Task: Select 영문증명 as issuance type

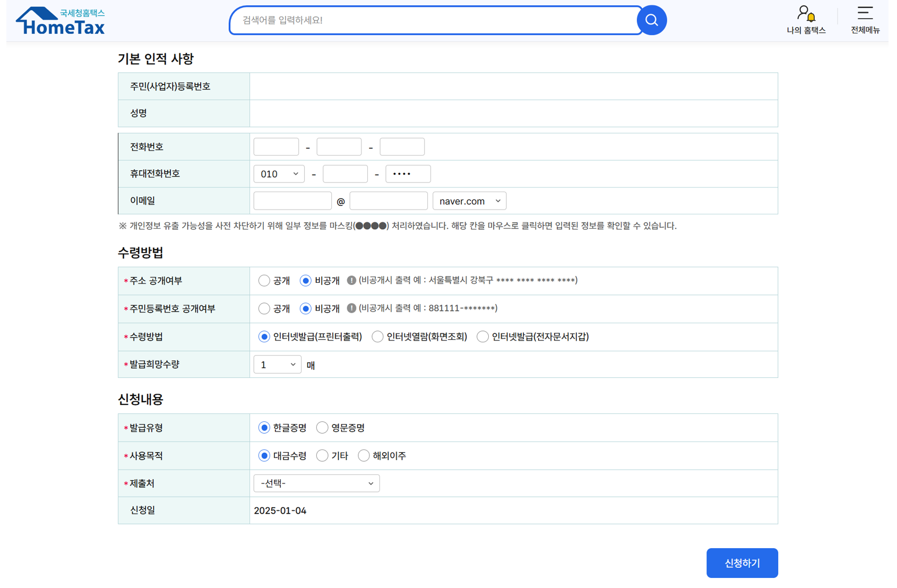Action: [322, 427]
